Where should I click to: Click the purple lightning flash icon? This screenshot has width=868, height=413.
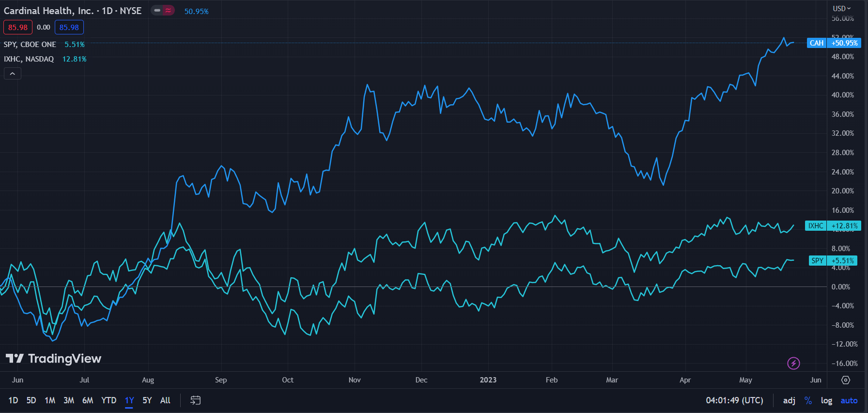[x=793, y=363]
